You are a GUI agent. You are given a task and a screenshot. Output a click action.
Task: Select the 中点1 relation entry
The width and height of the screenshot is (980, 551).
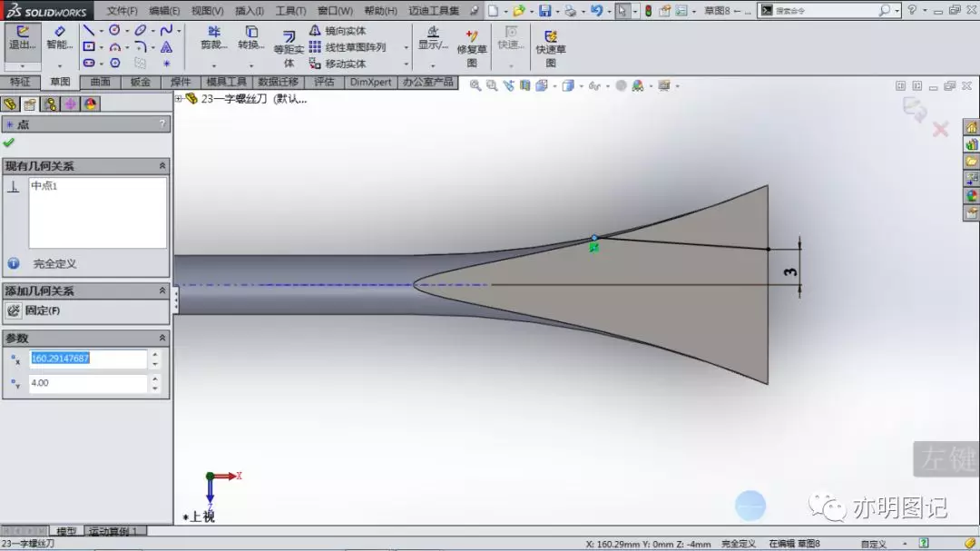pos(44,186)
